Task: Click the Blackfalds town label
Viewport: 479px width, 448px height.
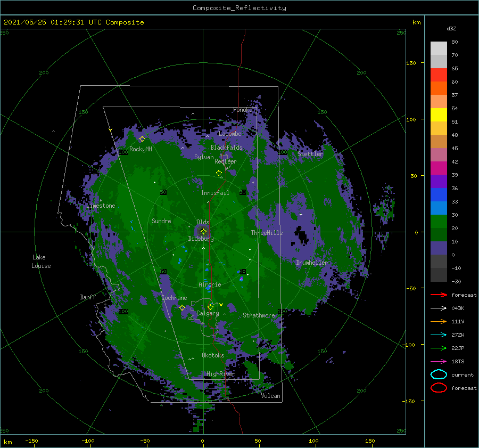Action: pyautogui.click(x=226, y=148)
